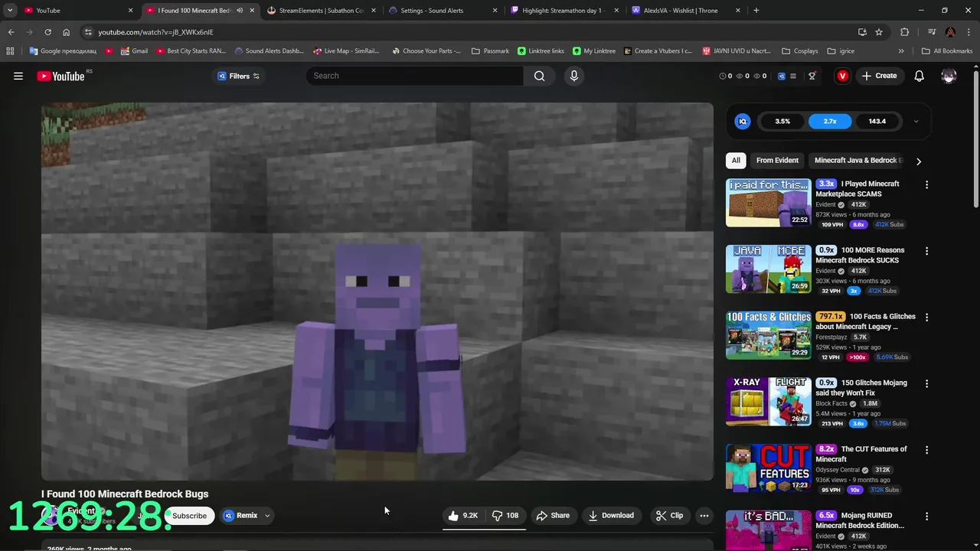Select the 143.4 stat pill
This screenshot has width=980, height=551.
877,121
